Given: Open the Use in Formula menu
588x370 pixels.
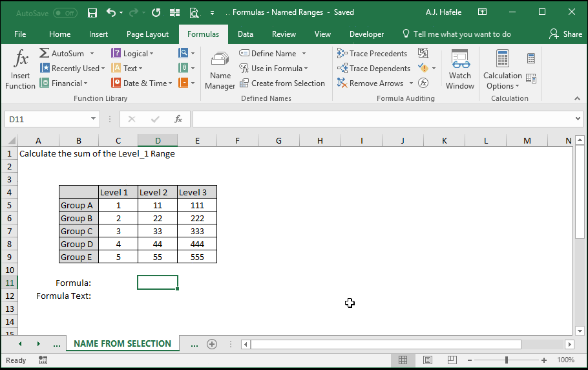Looking at the screenshot, I should point(274,69).
